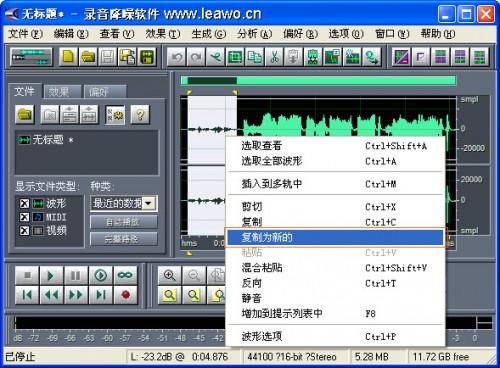This screenshot has height=368, width=500.
Task: Click the scissors Cut icon
Action: coord(274,57)
